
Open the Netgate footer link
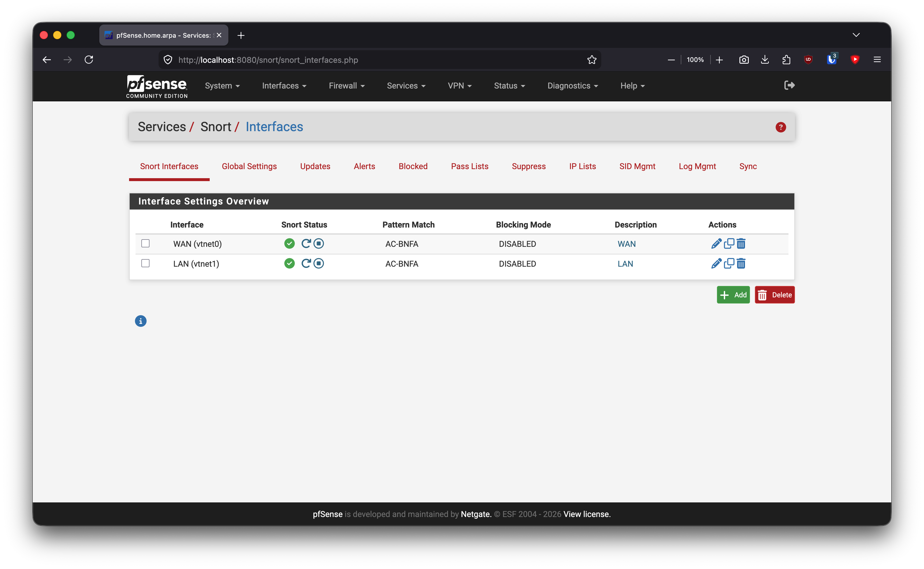(476, 514)
